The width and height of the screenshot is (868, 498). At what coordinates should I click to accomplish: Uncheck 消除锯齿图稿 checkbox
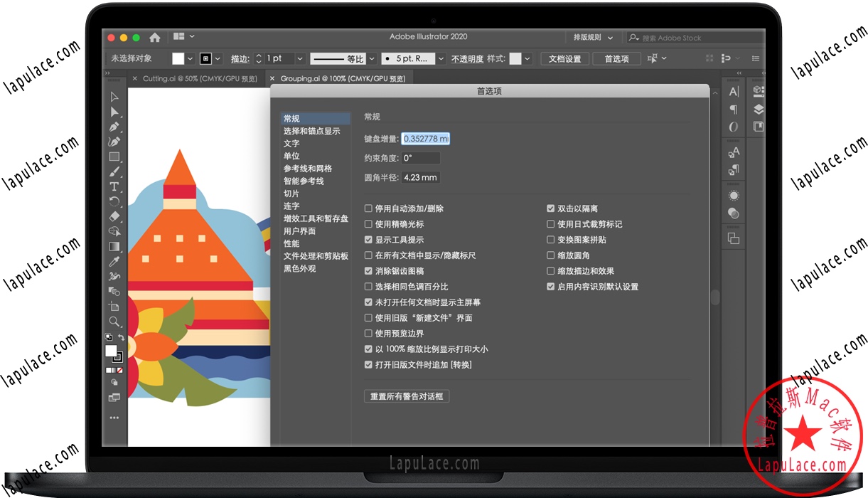click(x=368, y=271)
